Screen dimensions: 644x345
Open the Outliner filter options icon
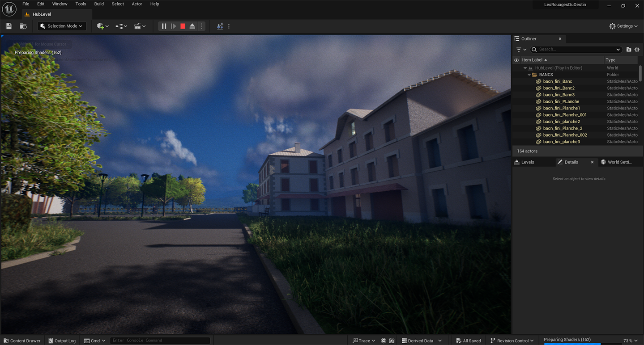pyautogui.click(x=520, y=49)
